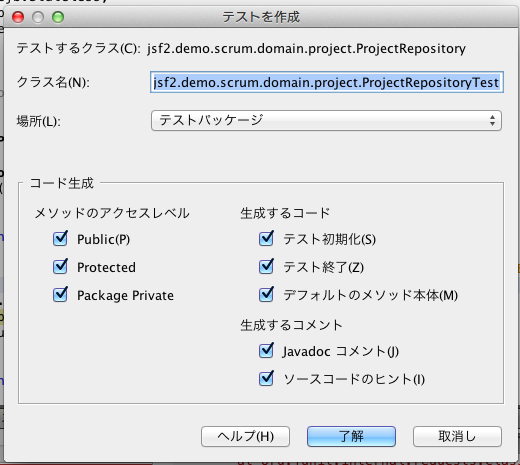Cancel using the 取消し button
Screen dimensions: 520x465
pyautogui.click(x=457, y=436)
